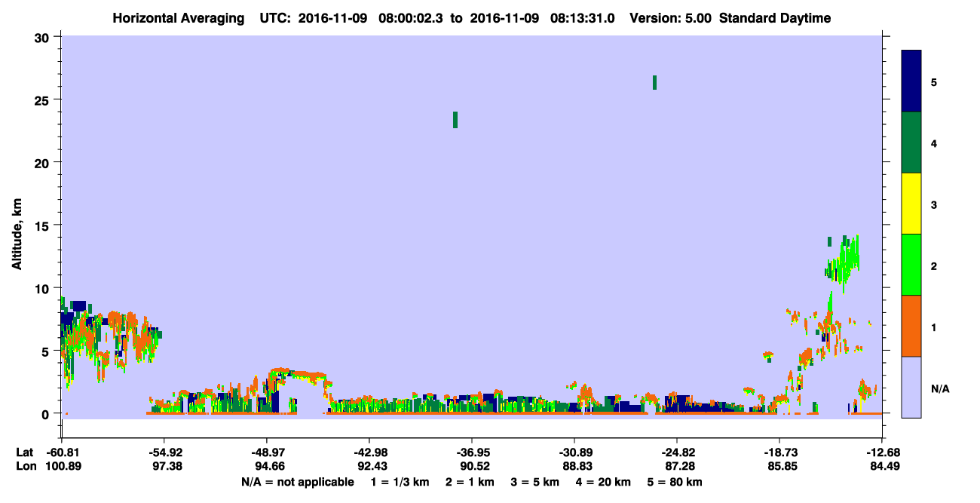Click the green feature near 26 km altitude

pos(654,82)
